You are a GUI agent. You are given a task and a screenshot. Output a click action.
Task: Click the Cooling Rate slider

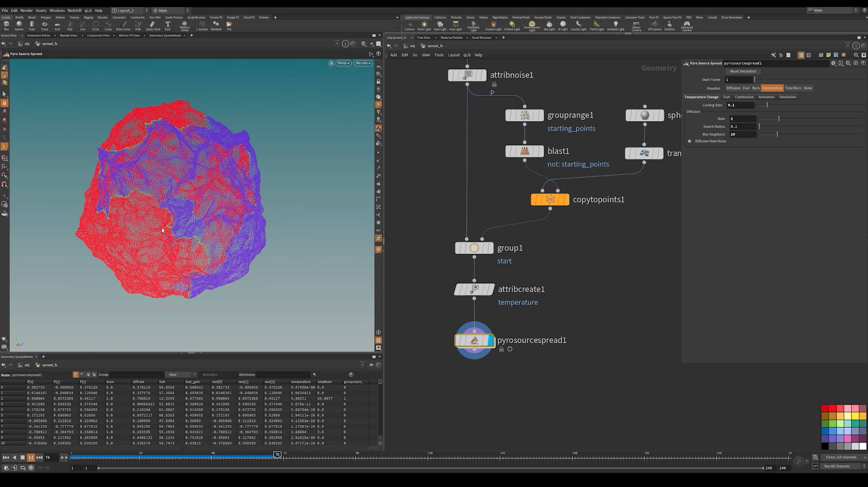[767, 105]
